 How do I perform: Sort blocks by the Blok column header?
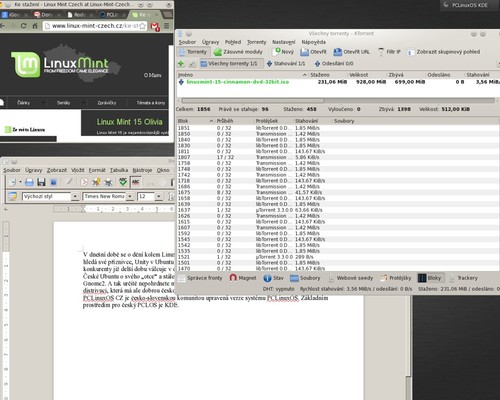[x=195, y=121]
